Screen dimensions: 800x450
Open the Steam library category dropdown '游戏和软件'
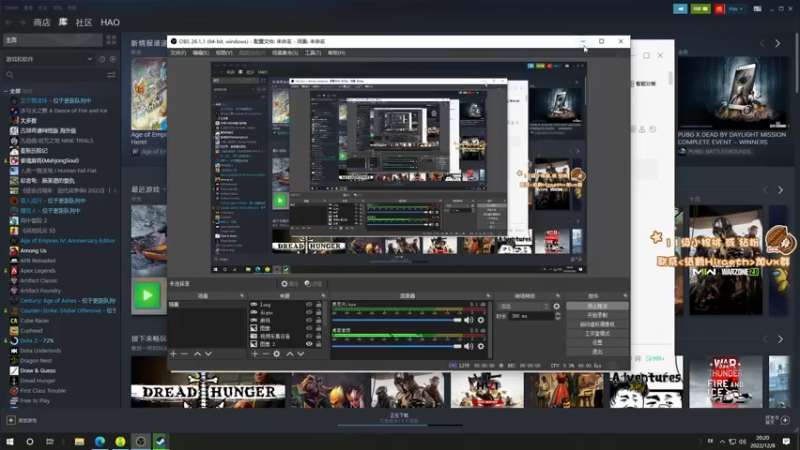[x=48, y=59]
